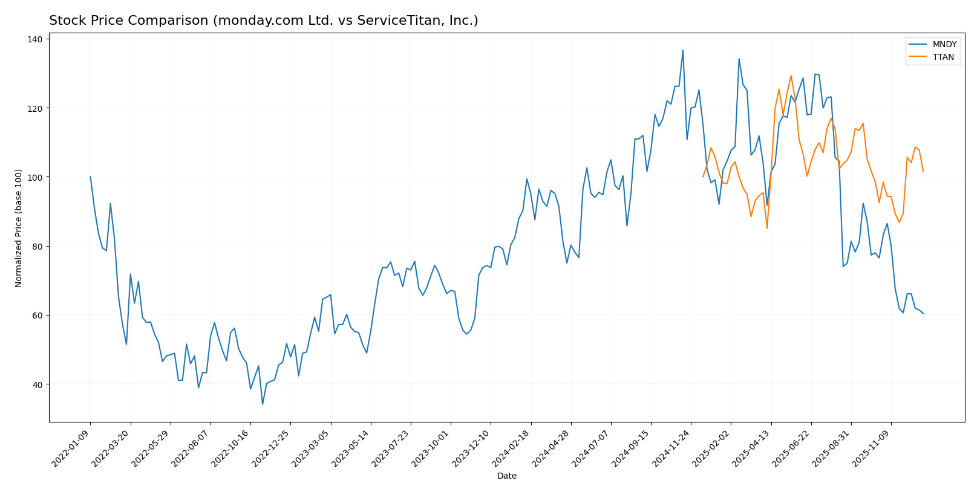Click the lowest point of the MNDY line
The height and width of the screenshot is (495, 980).
pos(263,404)
